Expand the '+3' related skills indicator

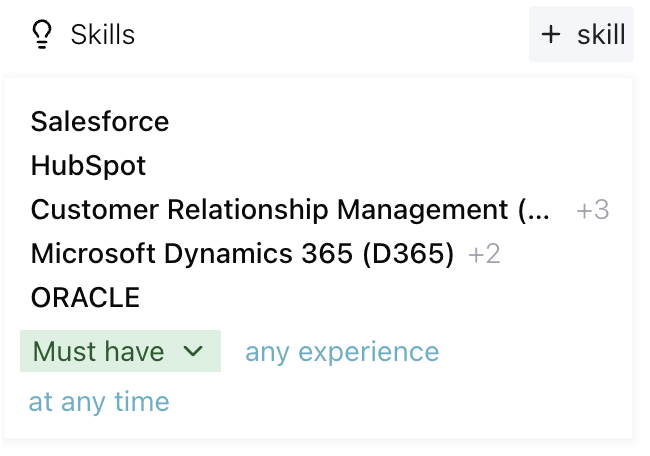[593, 211]
